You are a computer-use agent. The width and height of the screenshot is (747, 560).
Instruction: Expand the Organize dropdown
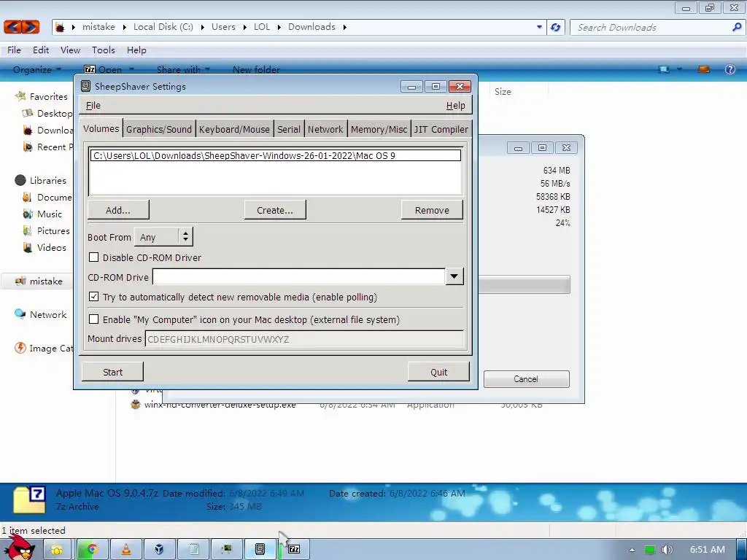[36, 69]
